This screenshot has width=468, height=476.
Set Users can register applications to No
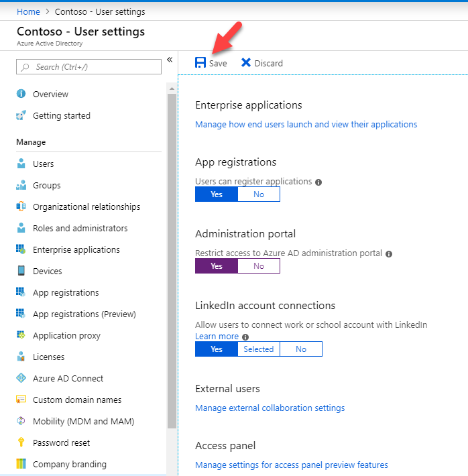[x=259, y=194]
